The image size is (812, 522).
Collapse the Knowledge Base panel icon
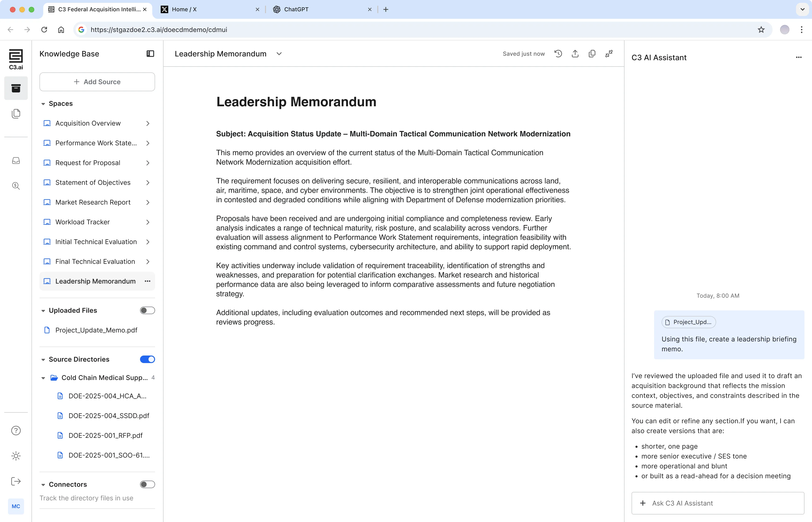(x=150, y=54)
